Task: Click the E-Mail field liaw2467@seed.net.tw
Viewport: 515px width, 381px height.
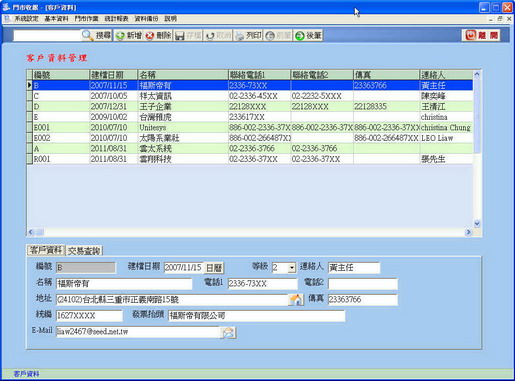Action: pos(138,332)
